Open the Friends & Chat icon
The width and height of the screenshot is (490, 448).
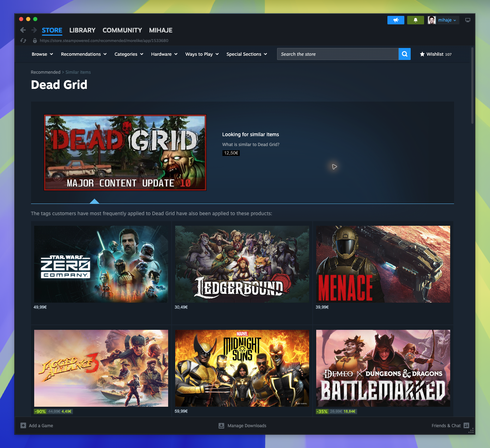[x=466, y=425]
